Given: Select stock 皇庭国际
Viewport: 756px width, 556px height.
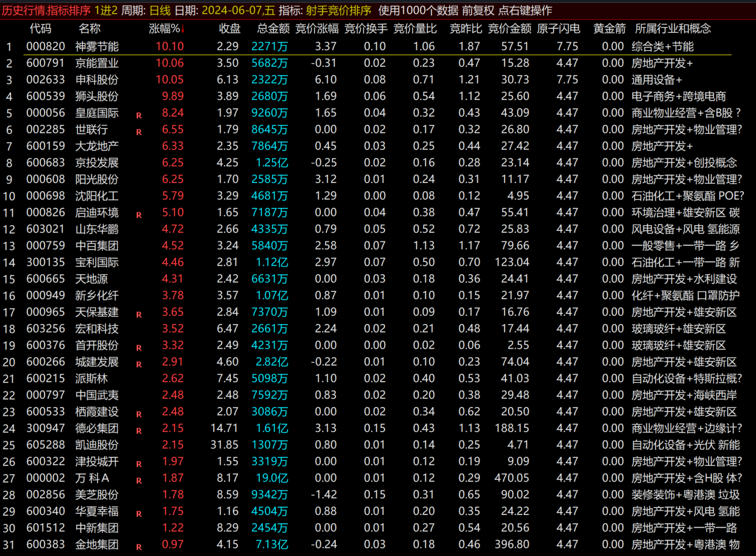Looking at the screenshot, I should pyautogui.click(x=377, y=113).
